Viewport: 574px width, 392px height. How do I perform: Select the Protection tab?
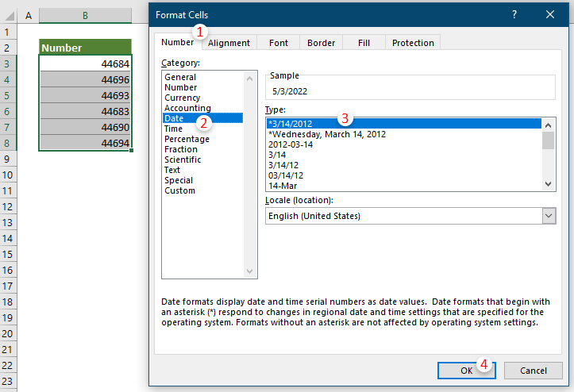click(413, 43)
